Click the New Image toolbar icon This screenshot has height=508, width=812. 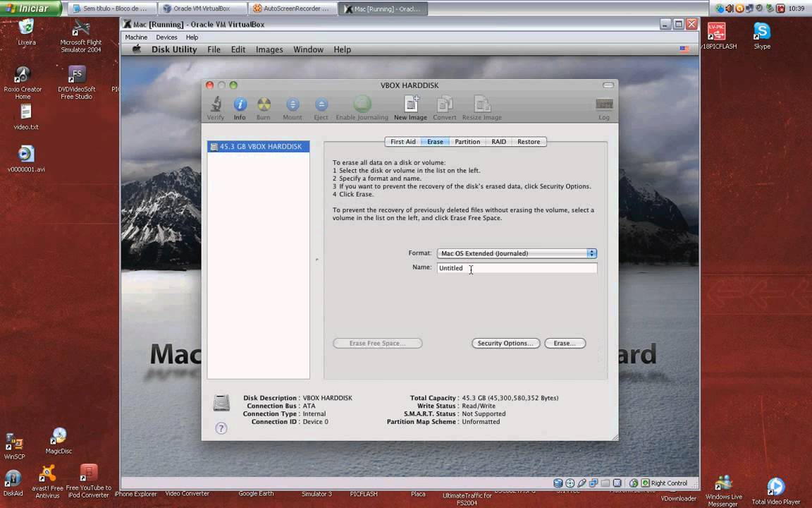click(x=411, y=104)
